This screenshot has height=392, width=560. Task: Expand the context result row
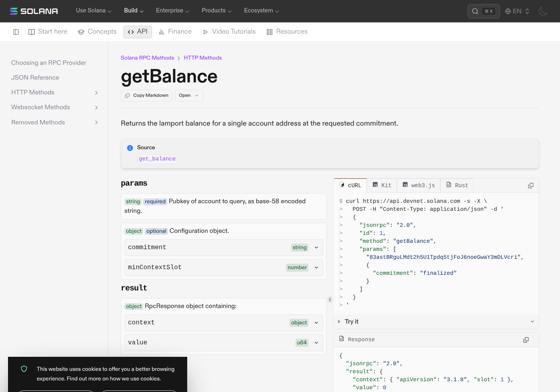224,323
